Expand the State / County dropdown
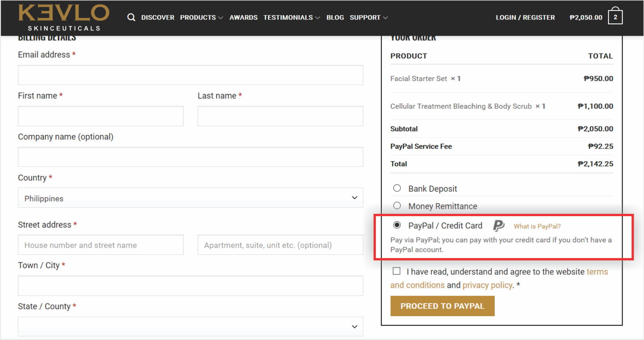 click(190, 326)
